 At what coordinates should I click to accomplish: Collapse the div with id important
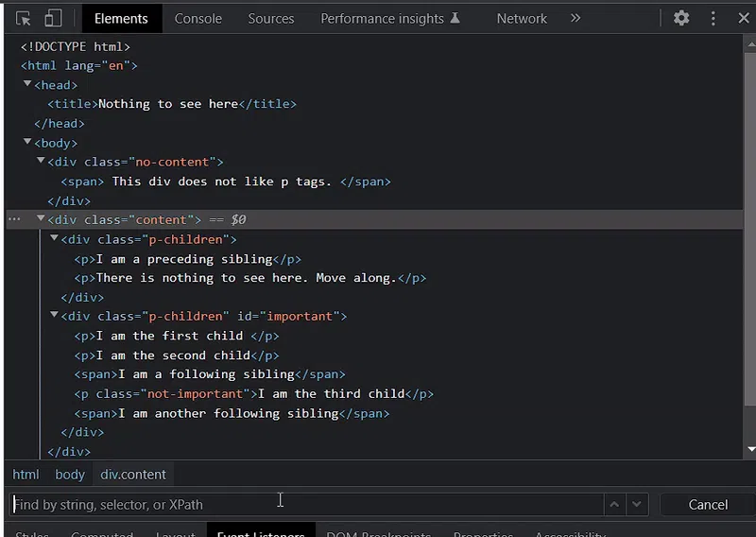(55, 315)
